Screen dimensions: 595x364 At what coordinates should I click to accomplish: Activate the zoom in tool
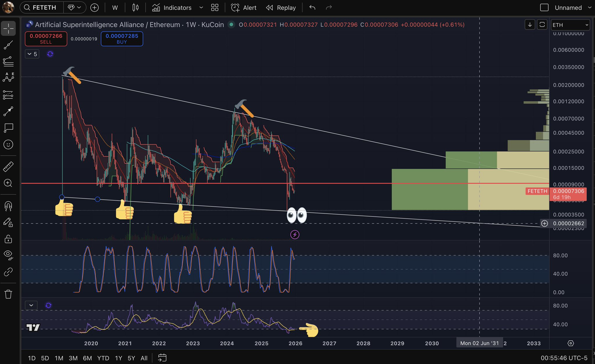coord(8,183)
